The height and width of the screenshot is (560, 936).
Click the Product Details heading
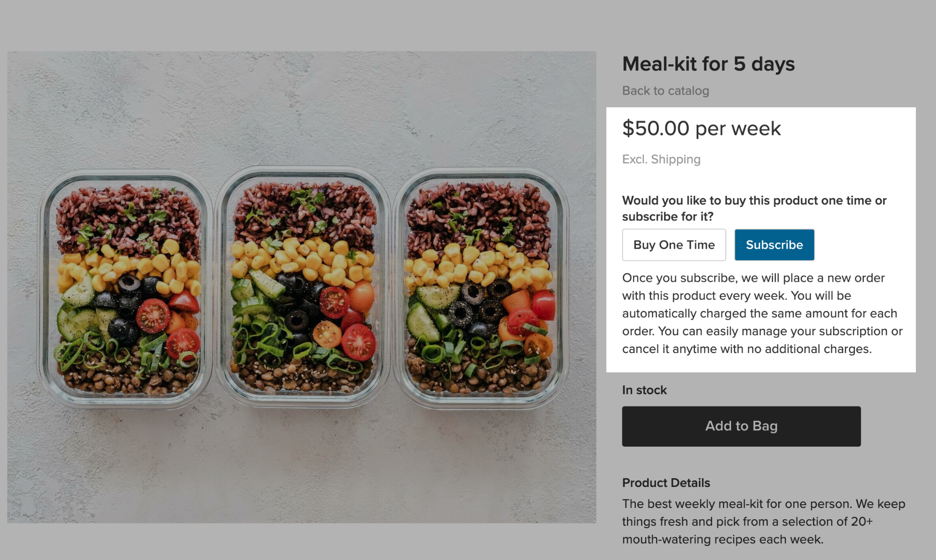[665, 483]
